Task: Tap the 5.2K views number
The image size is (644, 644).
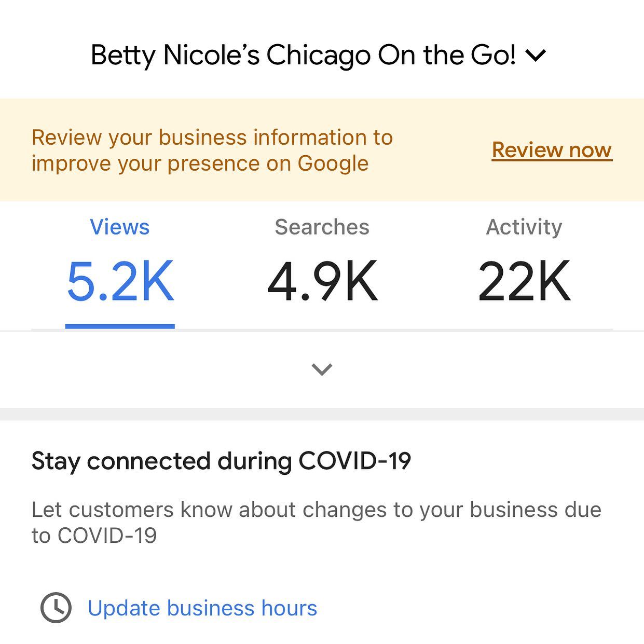Action: click(120, 281)
